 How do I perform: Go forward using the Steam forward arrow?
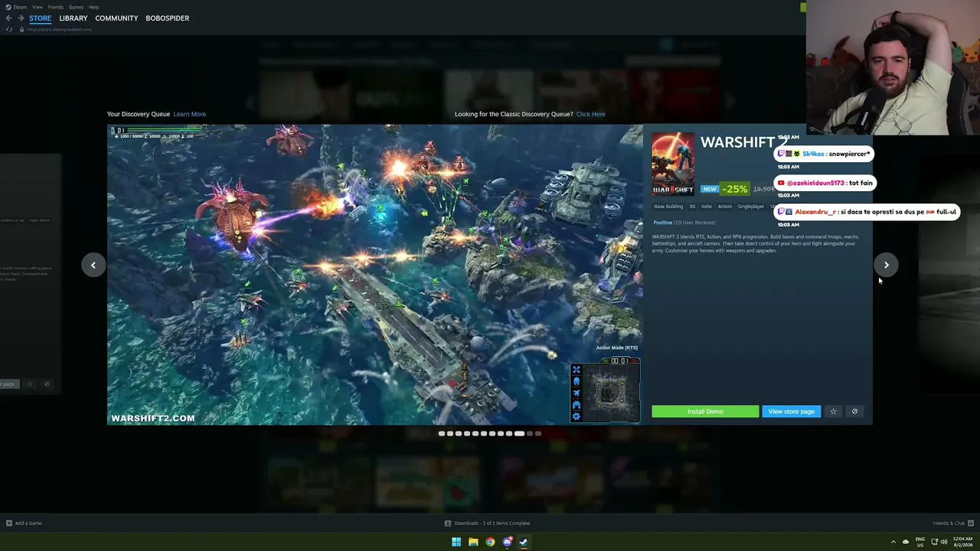(x=21, y=18)
